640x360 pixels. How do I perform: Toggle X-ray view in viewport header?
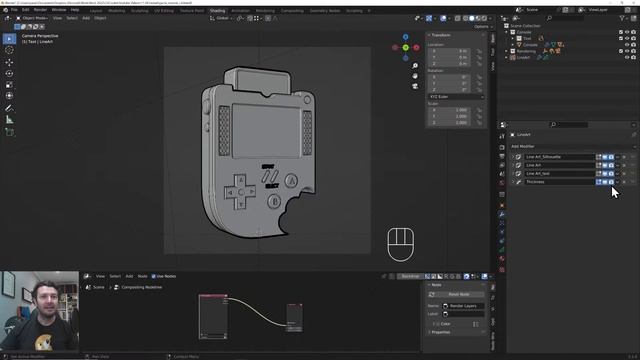pyautogui.click(x=458, y=18)
